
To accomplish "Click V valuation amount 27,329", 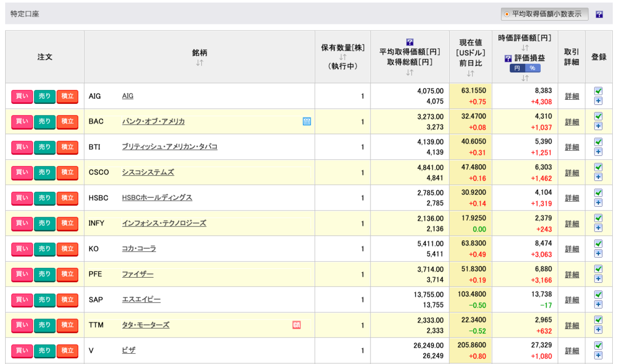I will pyautogui.click(x=541, y=345).
